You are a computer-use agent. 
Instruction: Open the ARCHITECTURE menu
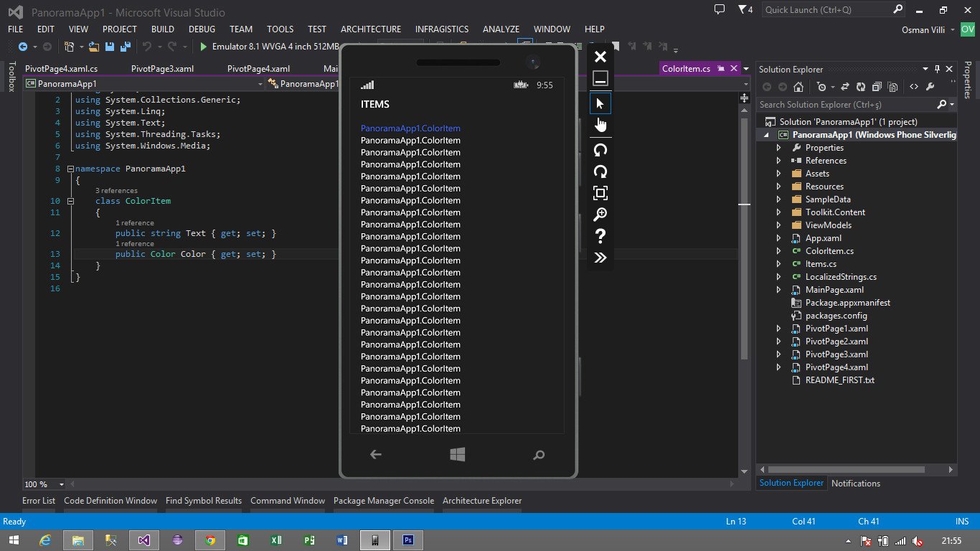pos(371,29)
